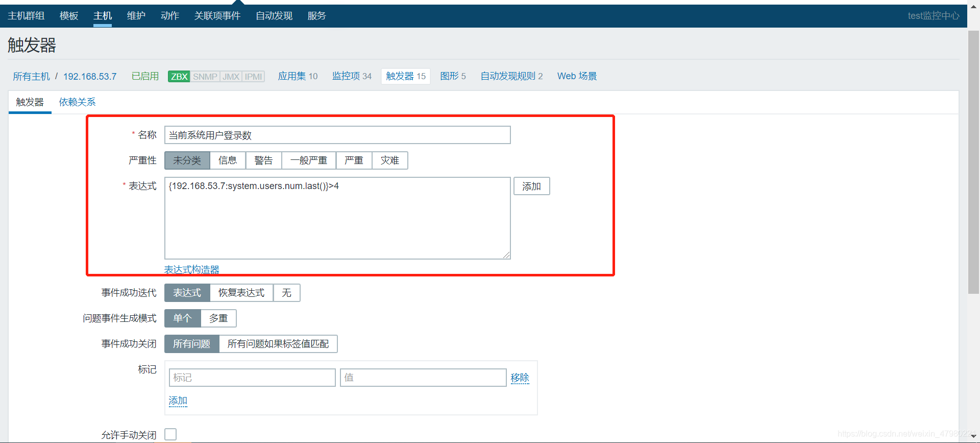
Task: Select 恢复表达式 for 事件成功迭代
Action: coord(242,293)
